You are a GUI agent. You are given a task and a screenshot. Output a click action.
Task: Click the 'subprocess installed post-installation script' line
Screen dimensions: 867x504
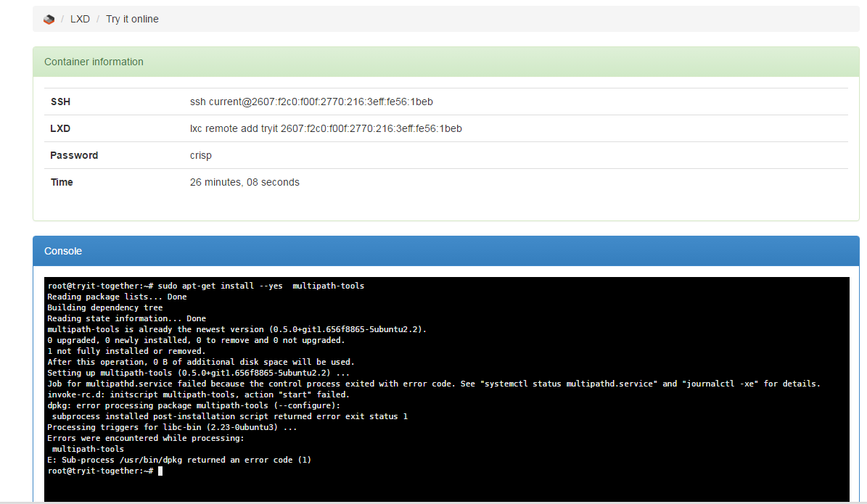point(229,416)
